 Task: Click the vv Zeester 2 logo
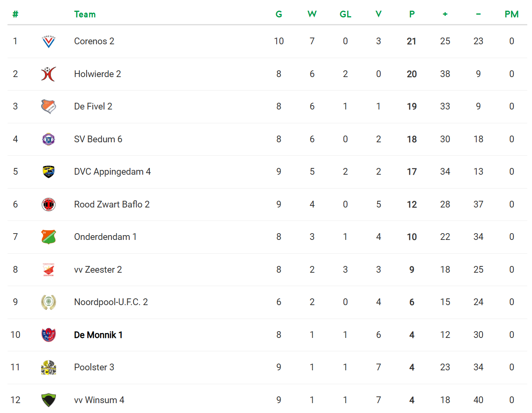click(49, 270)
